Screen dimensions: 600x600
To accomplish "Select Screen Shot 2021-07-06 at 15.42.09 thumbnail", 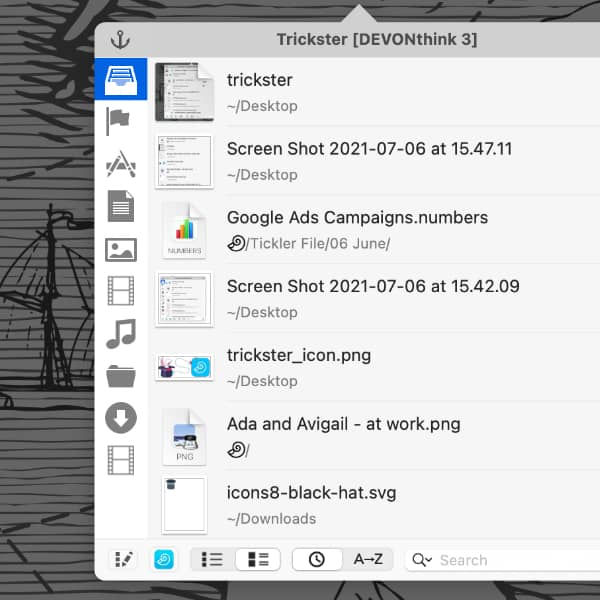I will pos(184,299).
